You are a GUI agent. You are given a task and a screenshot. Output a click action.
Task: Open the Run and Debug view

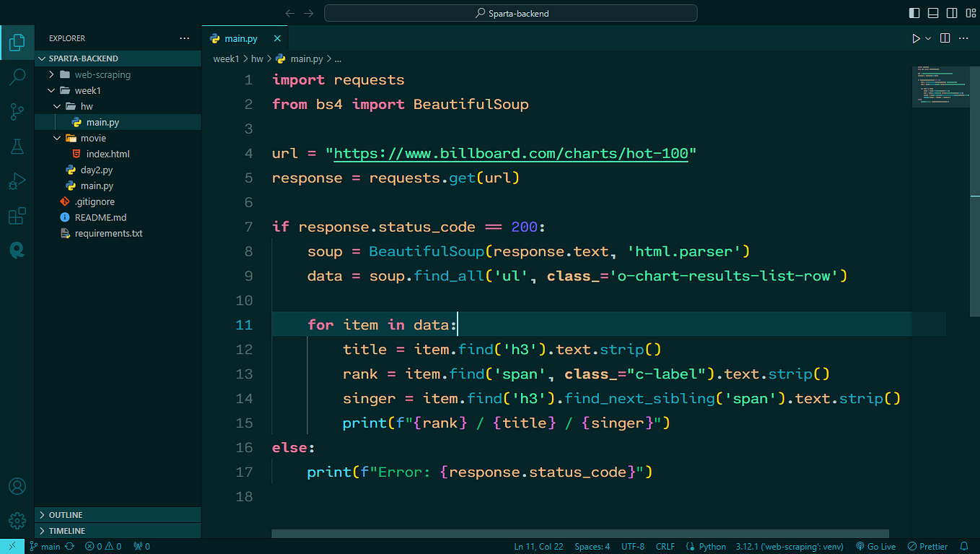pyautogui.click(x=17, y=181)
